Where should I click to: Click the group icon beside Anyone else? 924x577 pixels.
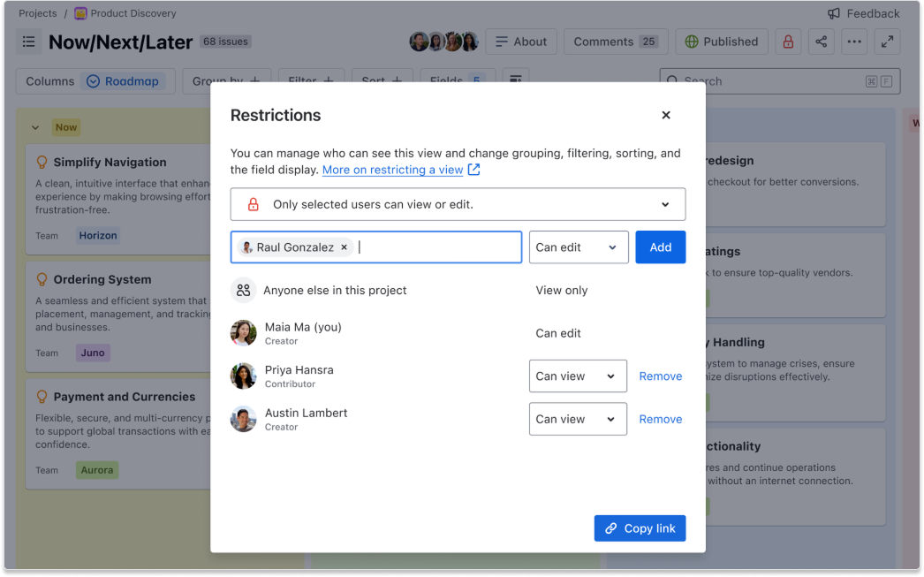click(242, 290)
